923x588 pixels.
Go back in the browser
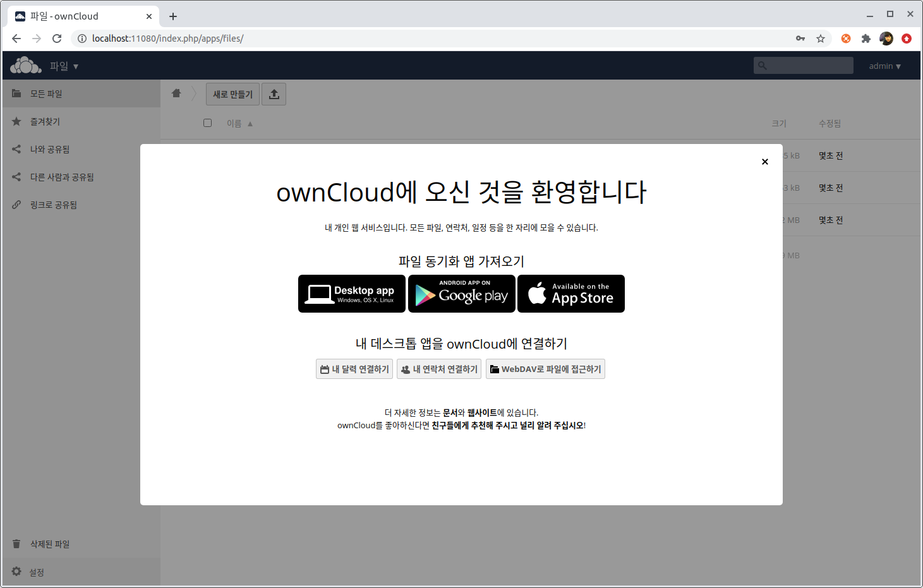[16, 39]
